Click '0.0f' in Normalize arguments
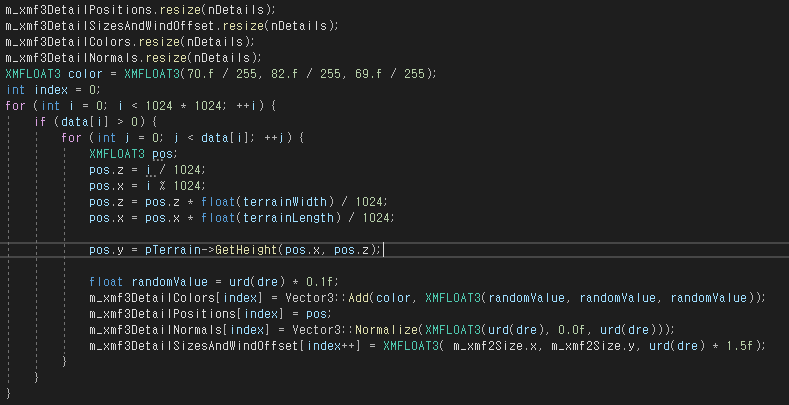The width and height of the screenshot is (789, 405). point(573,331)
